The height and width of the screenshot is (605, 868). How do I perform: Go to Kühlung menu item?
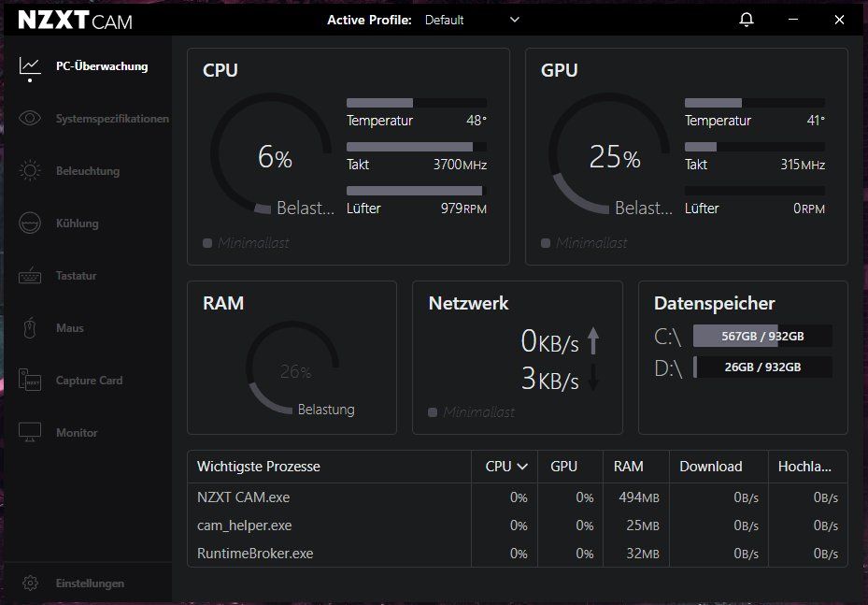click(78, 223)
